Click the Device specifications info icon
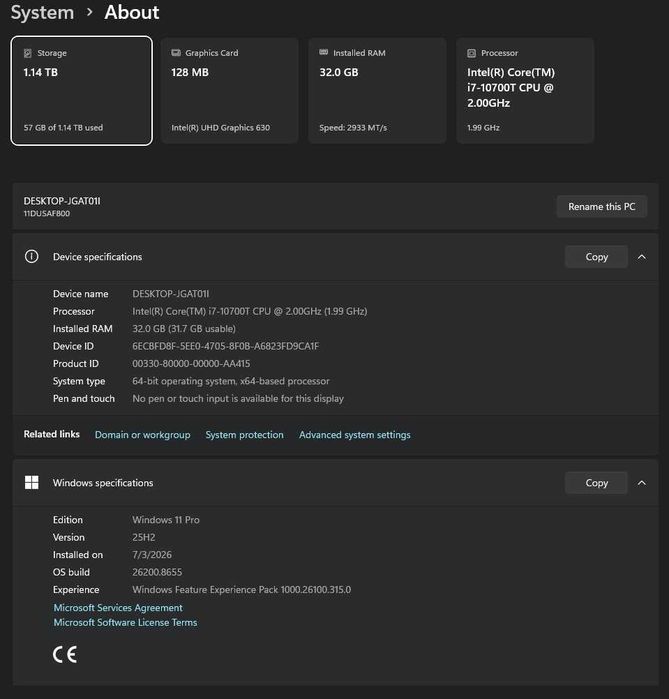Image resolution: width=669 pixels, height=699 pixels. tap(32, 256)
